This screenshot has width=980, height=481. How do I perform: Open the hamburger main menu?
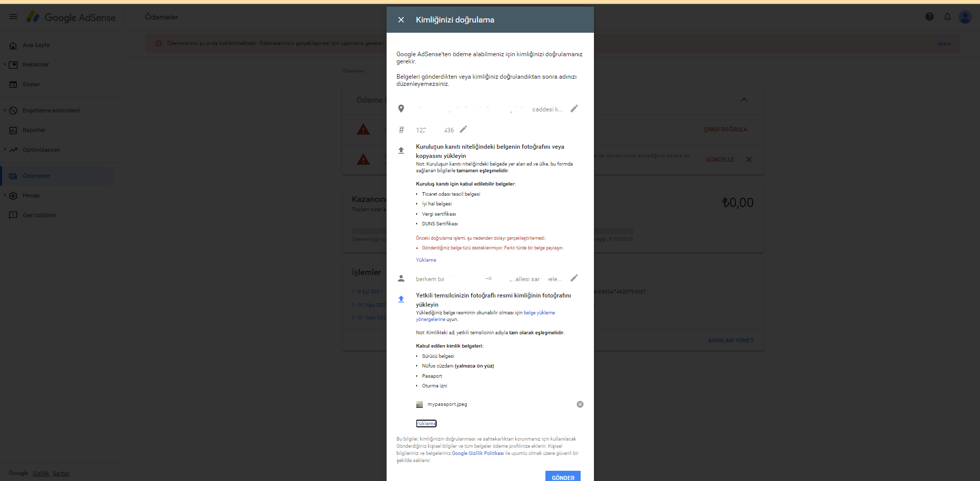pyautogui.click(x=13, y=17)
